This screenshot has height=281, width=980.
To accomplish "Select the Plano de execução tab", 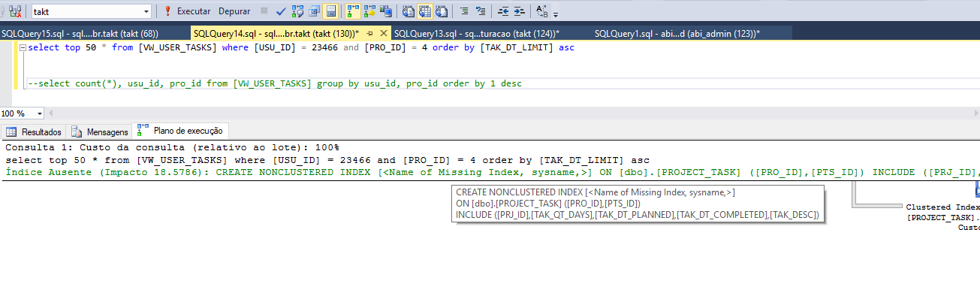I will (181, 131).
